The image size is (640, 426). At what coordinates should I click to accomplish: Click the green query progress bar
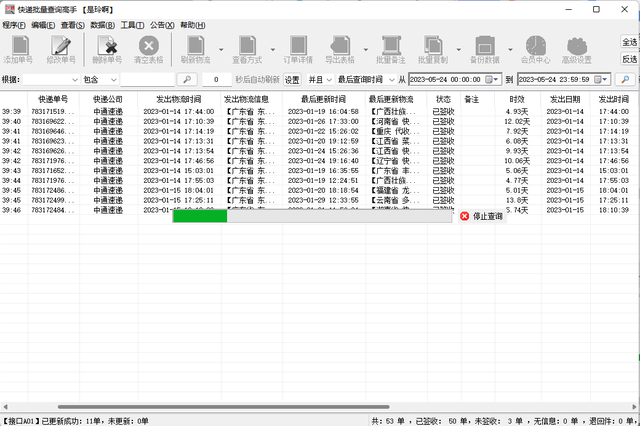click(x=200, y=216)
